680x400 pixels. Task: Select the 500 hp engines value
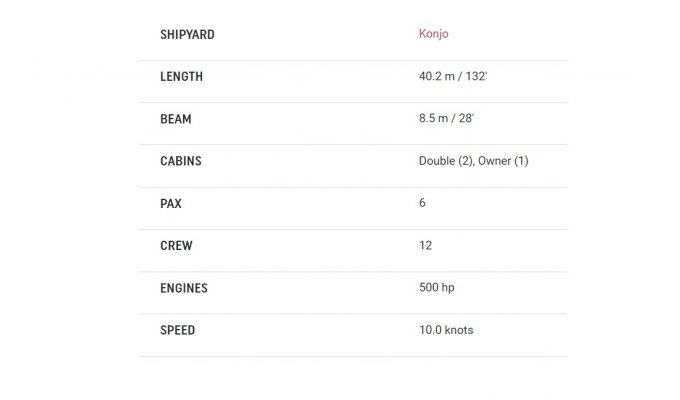click(437, 288)
